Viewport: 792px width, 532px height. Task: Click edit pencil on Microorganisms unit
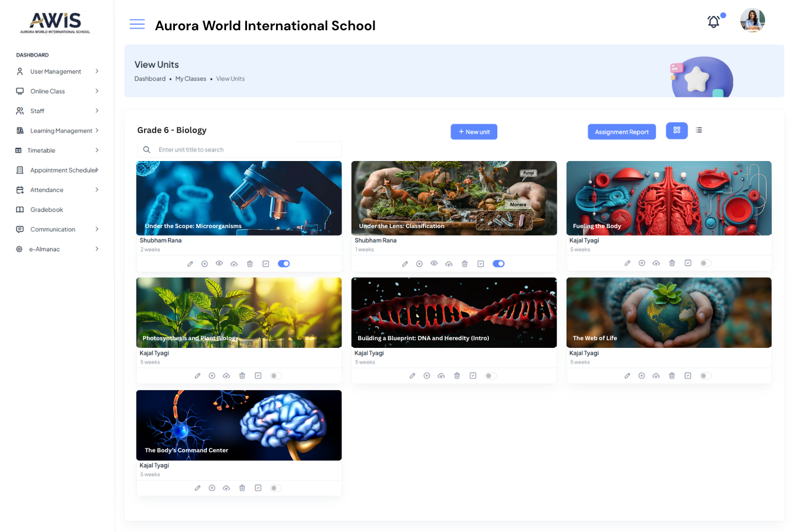(x=190, y=264)
